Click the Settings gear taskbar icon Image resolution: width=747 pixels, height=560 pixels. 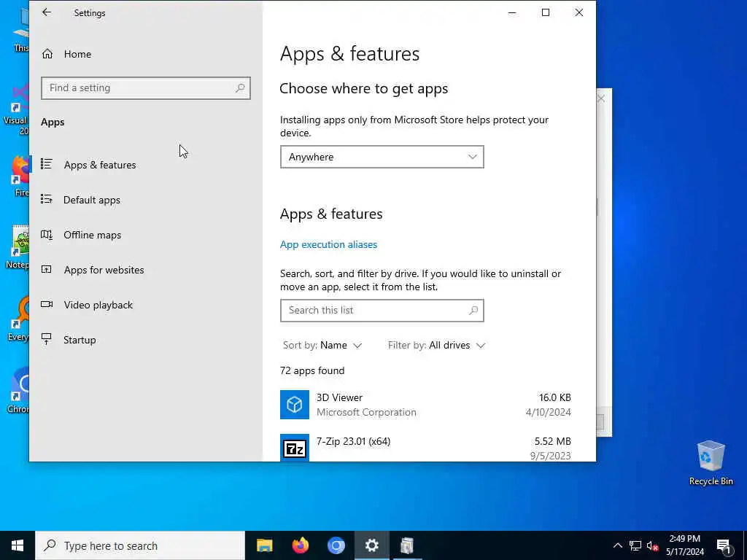coord(371,545)
